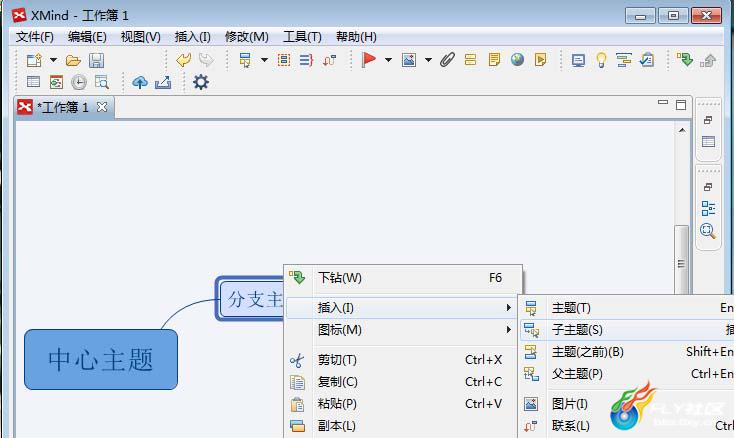Image resolution: width=734 pixels, height=438 pixels.
Task: Expand the 图标(M) context submenu
Action: 400,330
